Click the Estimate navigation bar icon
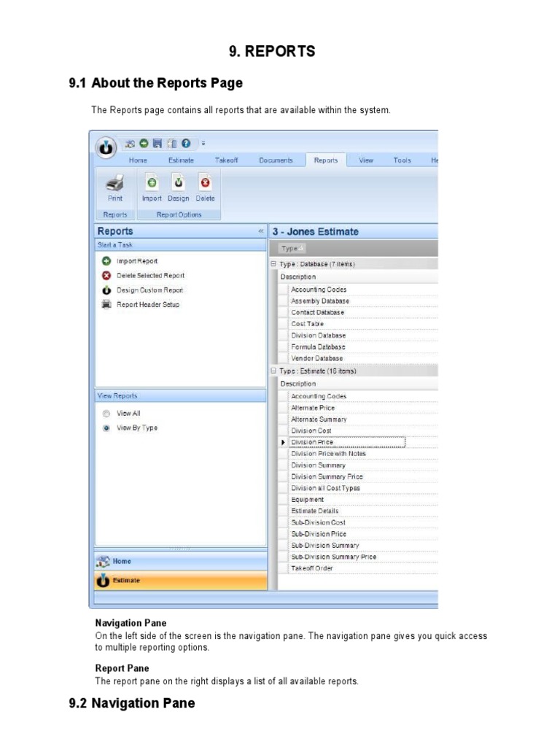Image resolution: width=560 pixels, height=747 pixels. click(102, 580)
